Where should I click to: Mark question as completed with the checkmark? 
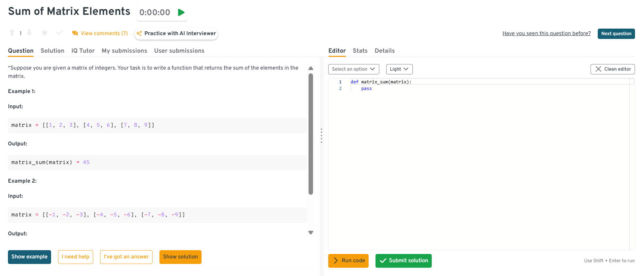coord(60,33)
